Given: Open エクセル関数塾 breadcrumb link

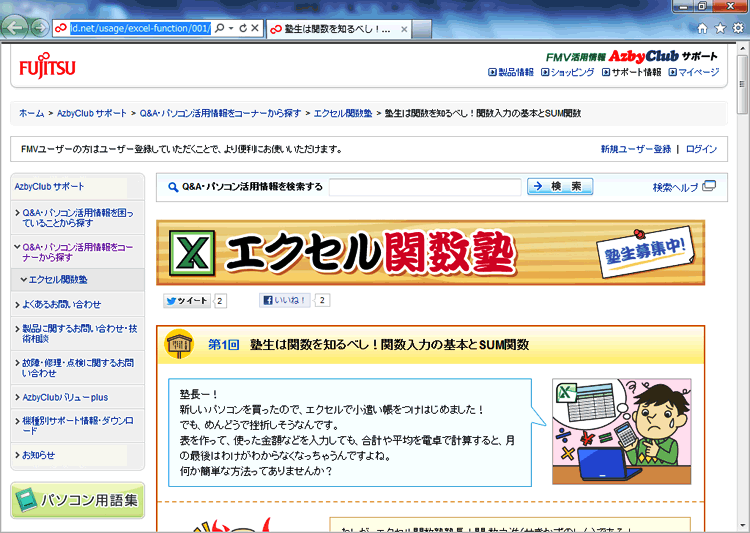Looking at the screenshot, I should (343, 113).
